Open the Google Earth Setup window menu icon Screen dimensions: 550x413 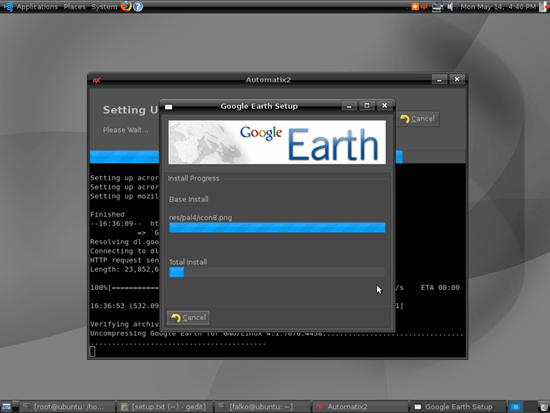(169, 107)
